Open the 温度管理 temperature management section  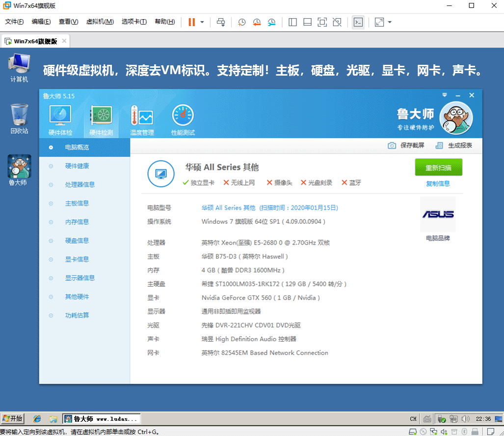pos(142,120)
